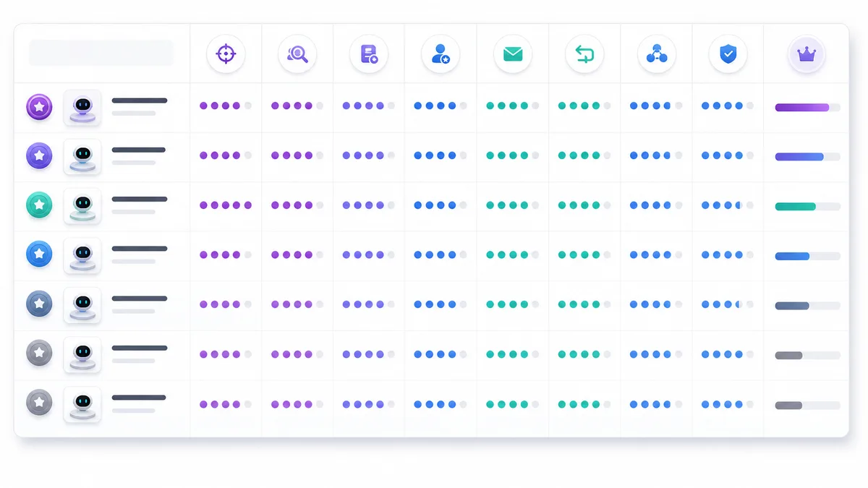Click the green loop arrows icon

[584, 54]
